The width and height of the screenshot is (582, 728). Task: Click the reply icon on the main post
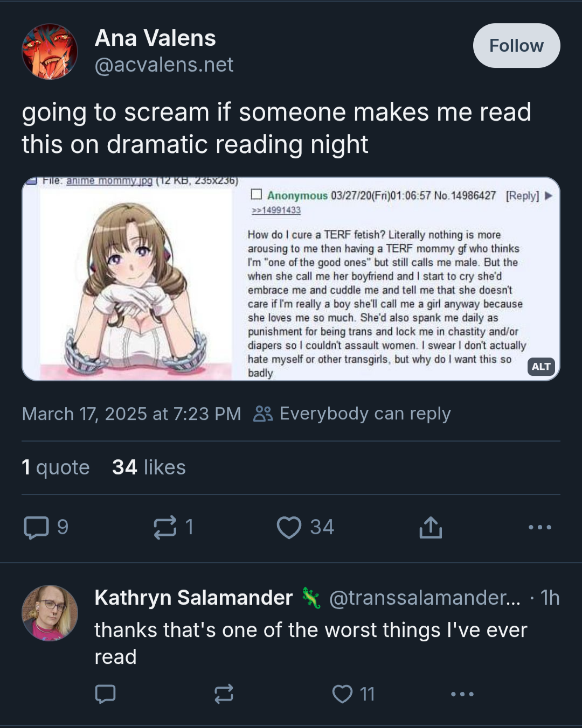click(x=37, y=527)
